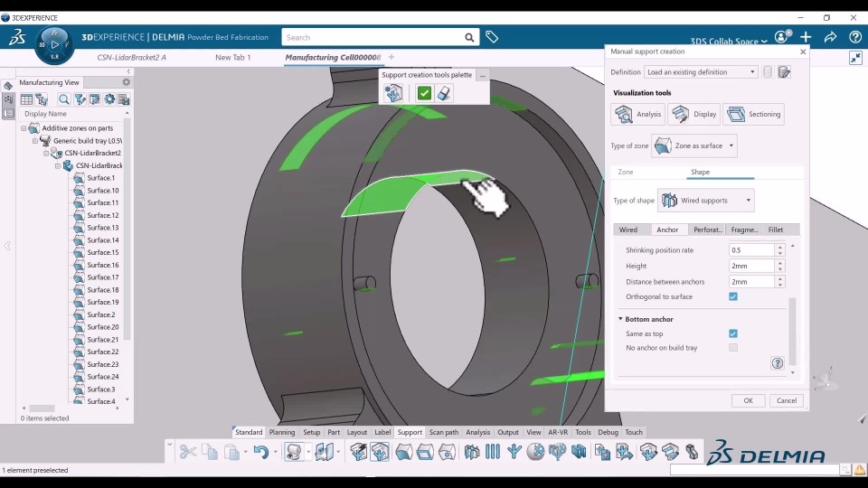Switch to the Anchor tab
The width and height of the screenshot is (868, 488).
pos(667,230)
